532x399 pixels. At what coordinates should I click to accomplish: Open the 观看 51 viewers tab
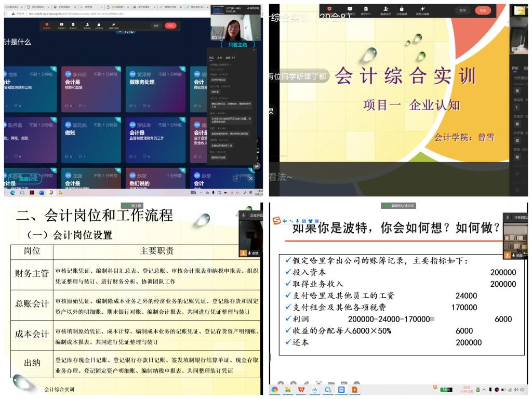[230, 58]
